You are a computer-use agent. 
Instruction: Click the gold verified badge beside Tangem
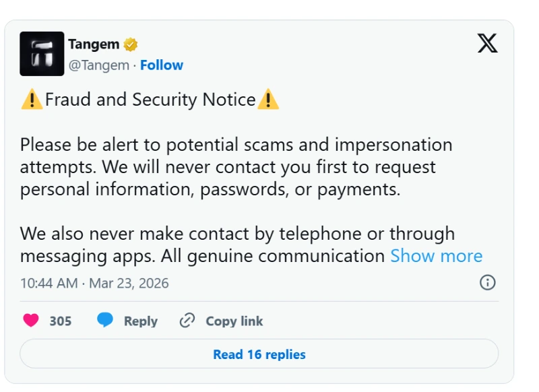[131, 45]
